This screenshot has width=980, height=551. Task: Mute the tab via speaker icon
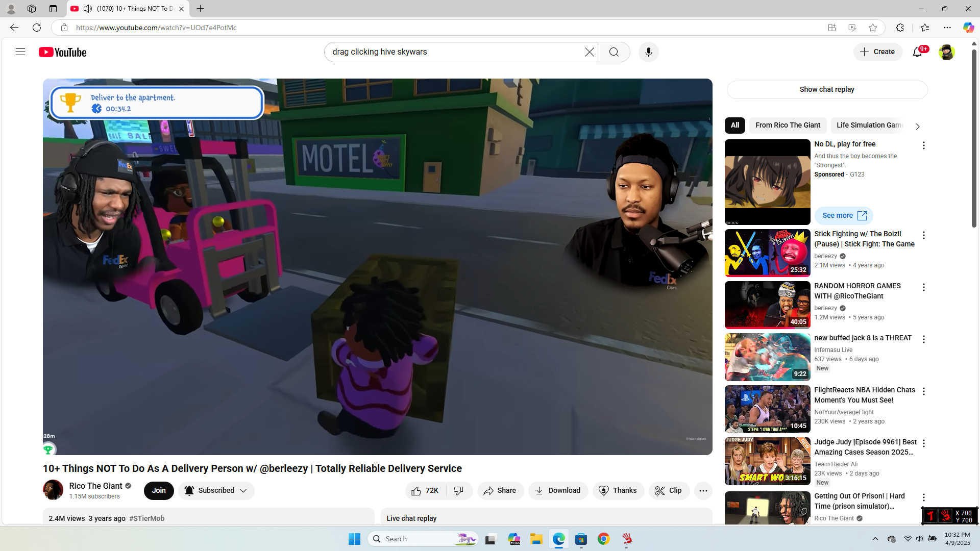[88, 9]
